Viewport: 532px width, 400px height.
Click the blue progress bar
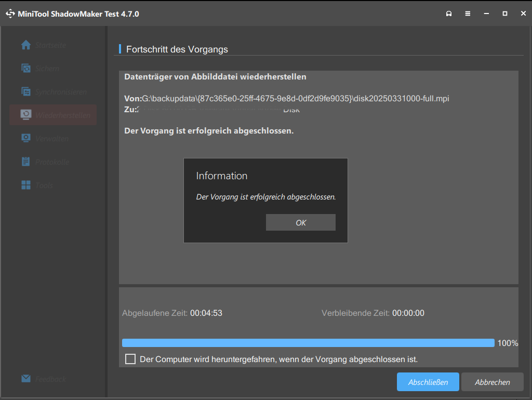(x=308, y=343)
